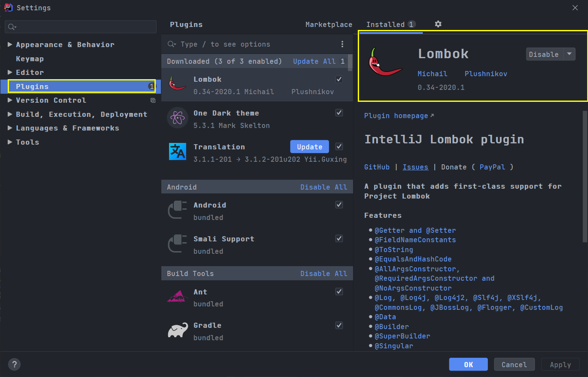Select Plugins in settings tree

pos(81,86)
